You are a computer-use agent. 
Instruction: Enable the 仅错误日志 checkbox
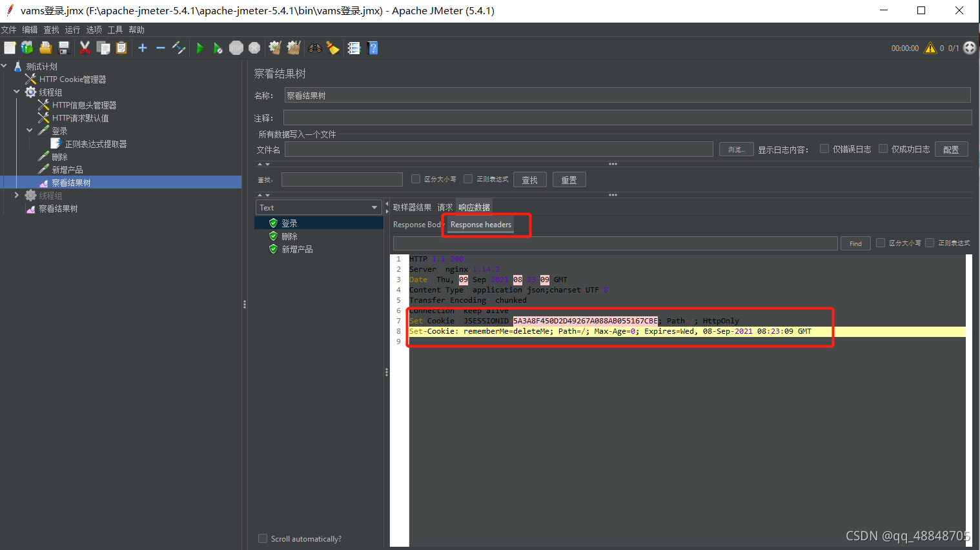(824, 148)
